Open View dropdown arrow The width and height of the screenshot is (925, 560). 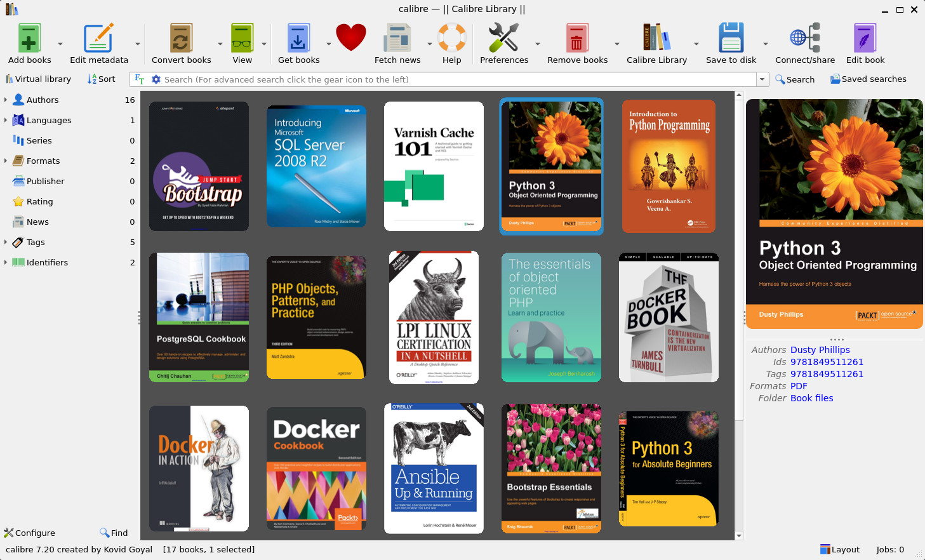click(x=264, y=44)
